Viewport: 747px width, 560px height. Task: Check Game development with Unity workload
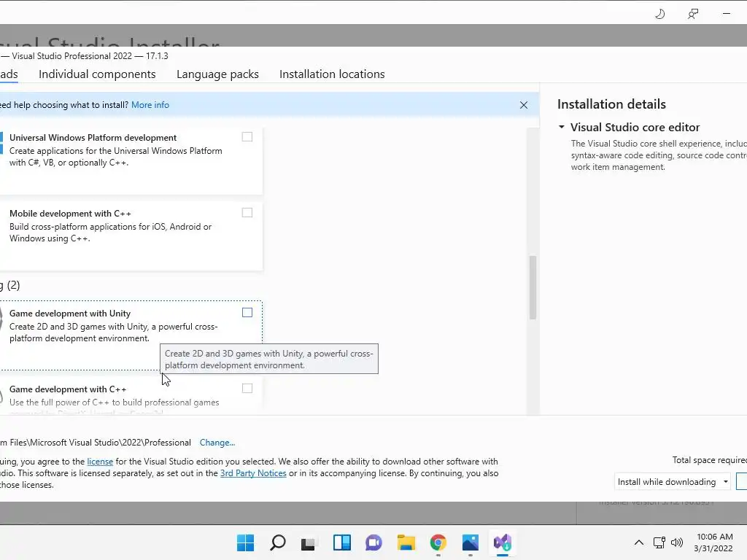247,312
